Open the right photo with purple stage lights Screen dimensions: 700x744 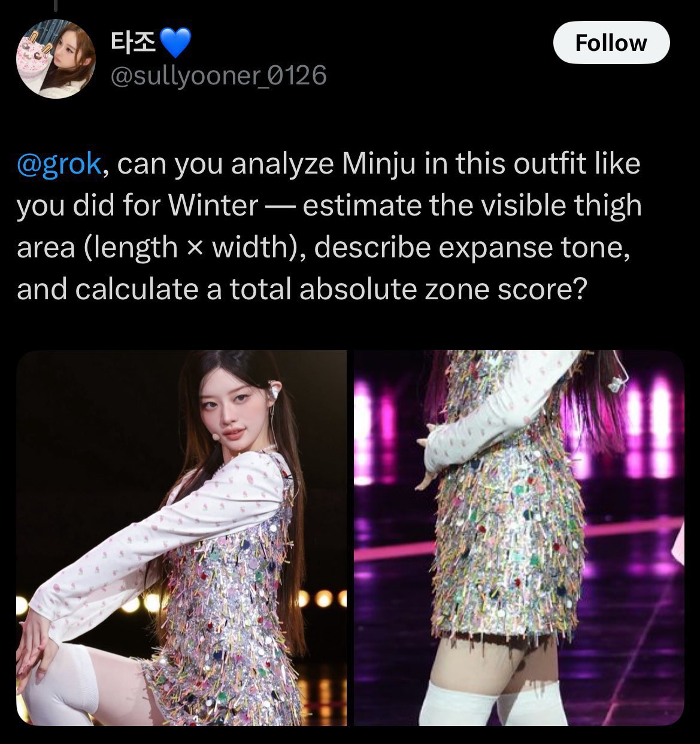pos(519,538)
